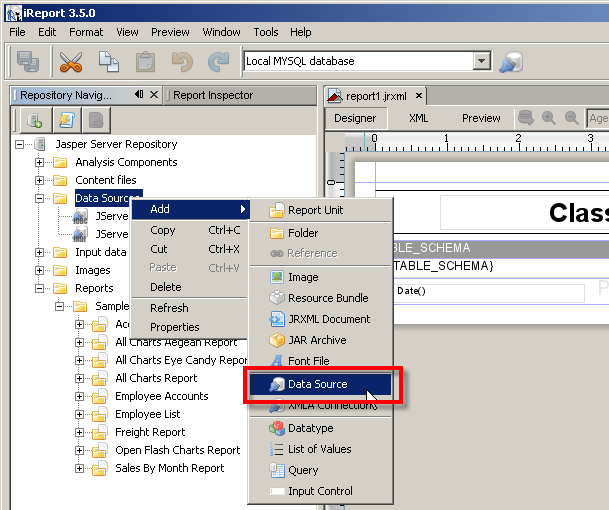Click the add server icon in Repository Navigator
This screenshot has width=609, height=510.
pos(35,120)
